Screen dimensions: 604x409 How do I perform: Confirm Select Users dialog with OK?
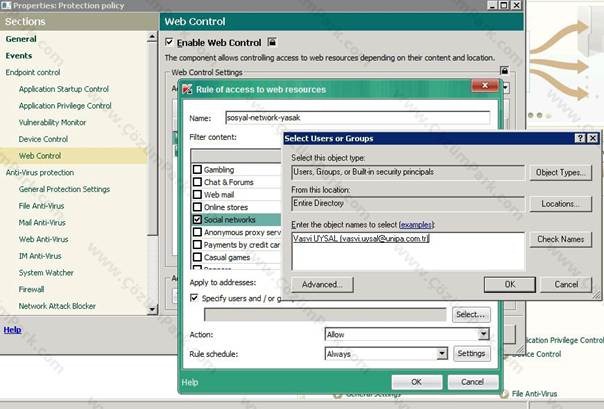(x=510, y=284)
